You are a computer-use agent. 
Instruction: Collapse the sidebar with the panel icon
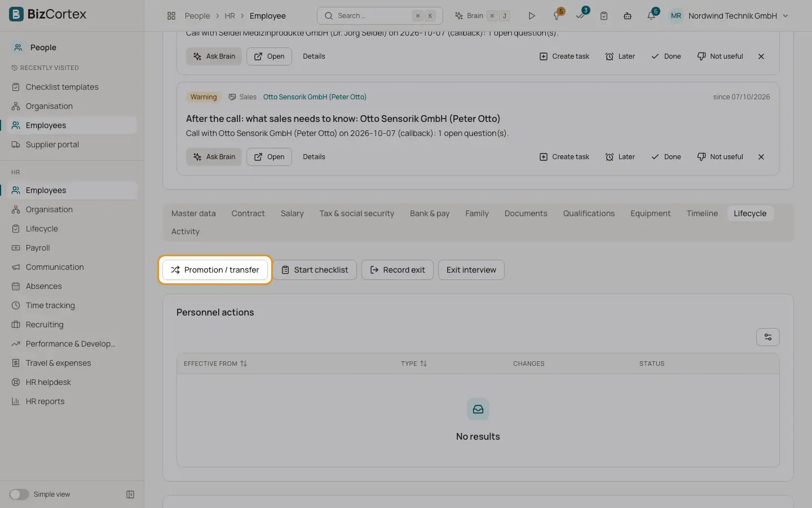coord(130,494)
